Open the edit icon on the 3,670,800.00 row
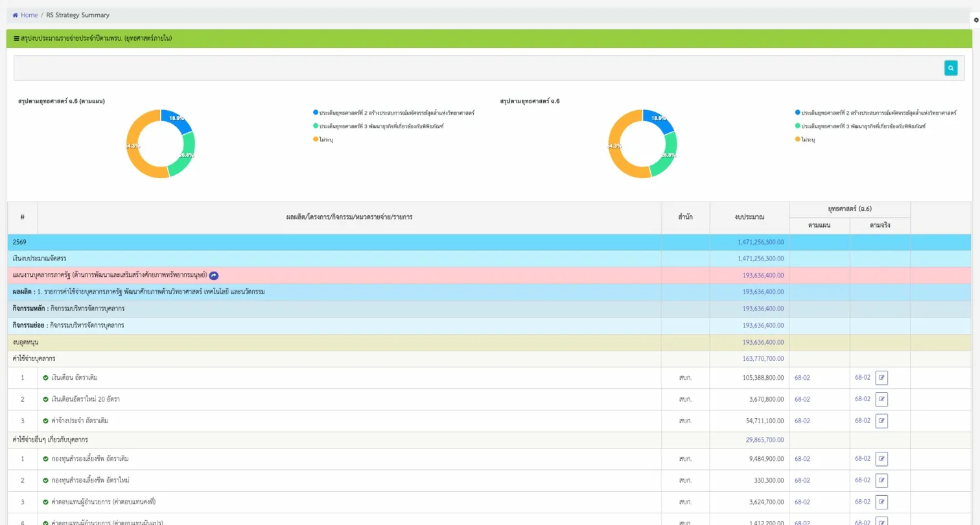 click(881, 399)
